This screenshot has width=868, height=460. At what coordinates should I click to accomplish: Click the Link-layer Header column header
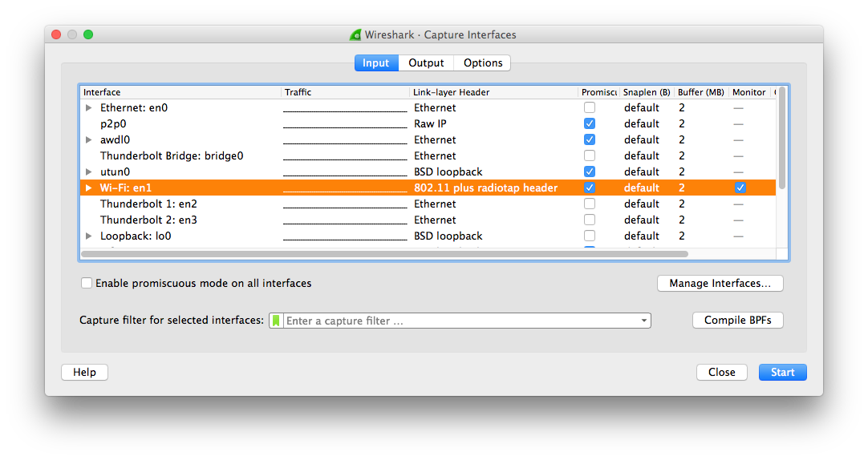(494, 92)
